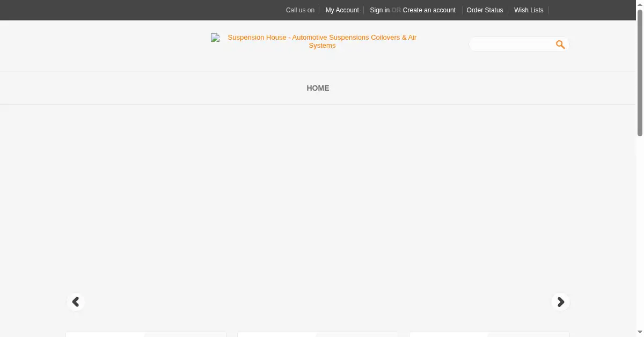Open the Suspension House logo link

[x=318, y=41]
